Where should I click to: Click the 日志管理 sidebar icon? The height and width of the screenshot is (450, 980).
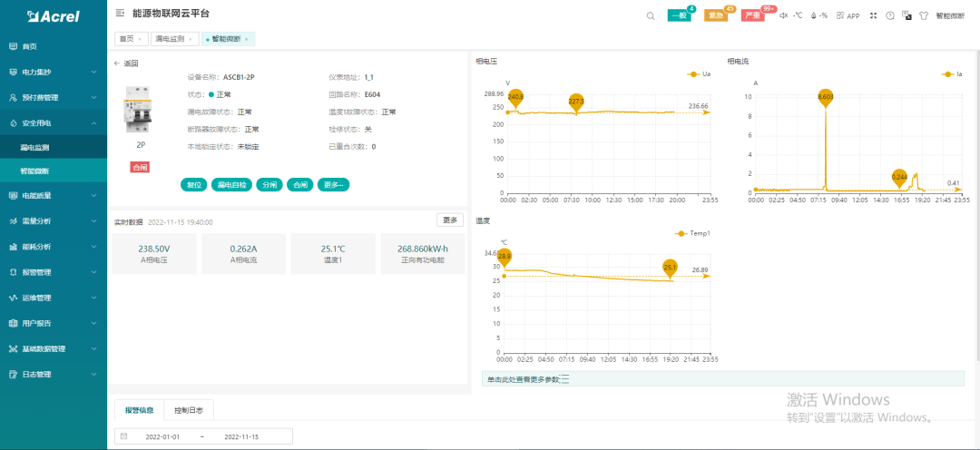click(x=13, y=375)
